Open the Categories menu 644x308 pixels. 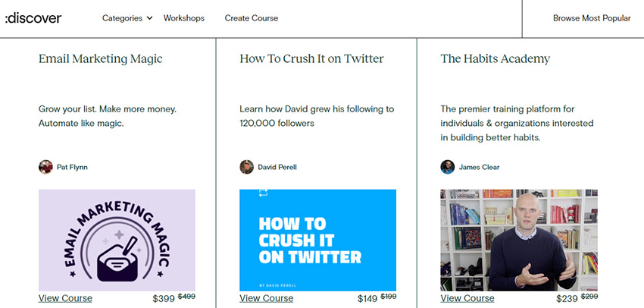[x=123, y=18]
